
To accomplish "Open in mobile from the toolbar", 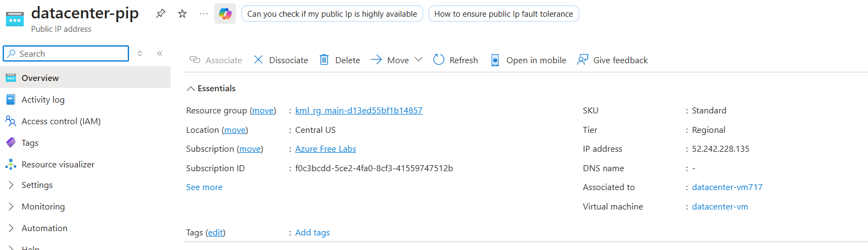I will 528,60.
